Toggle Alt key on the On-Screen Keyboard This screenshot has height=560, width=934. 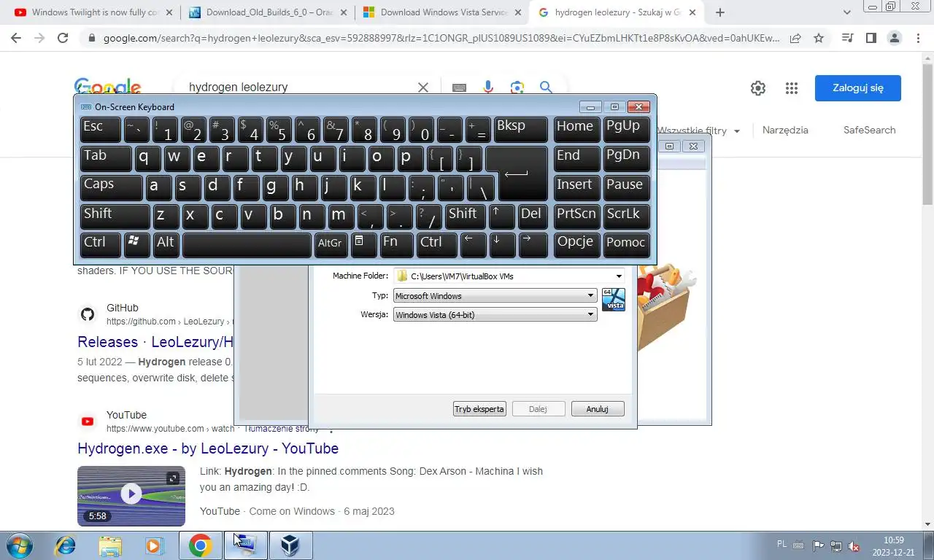click(x=166, y=244)
